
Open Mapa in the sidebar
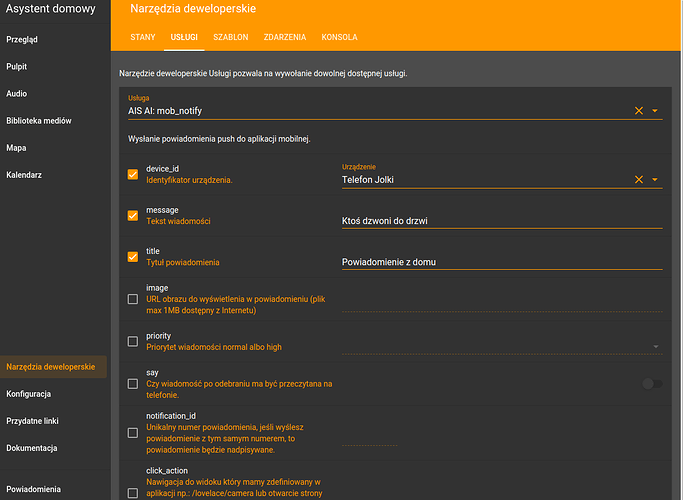16,148
